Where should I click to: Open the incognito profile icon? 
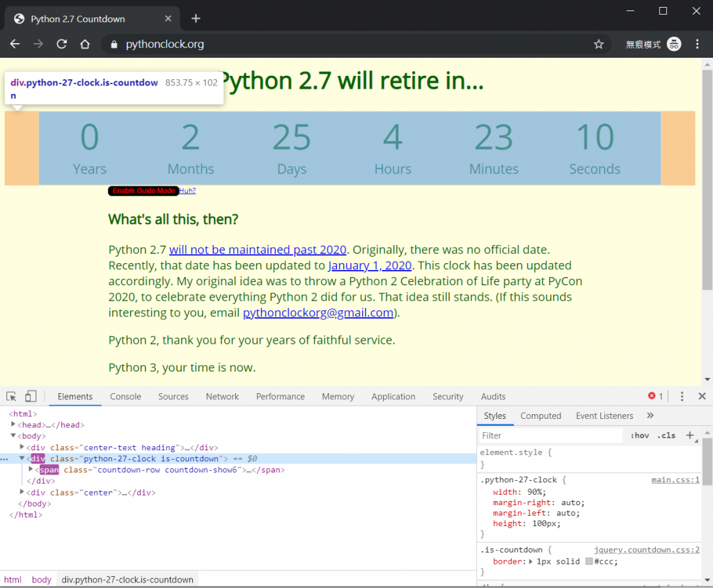pos(674,44)
